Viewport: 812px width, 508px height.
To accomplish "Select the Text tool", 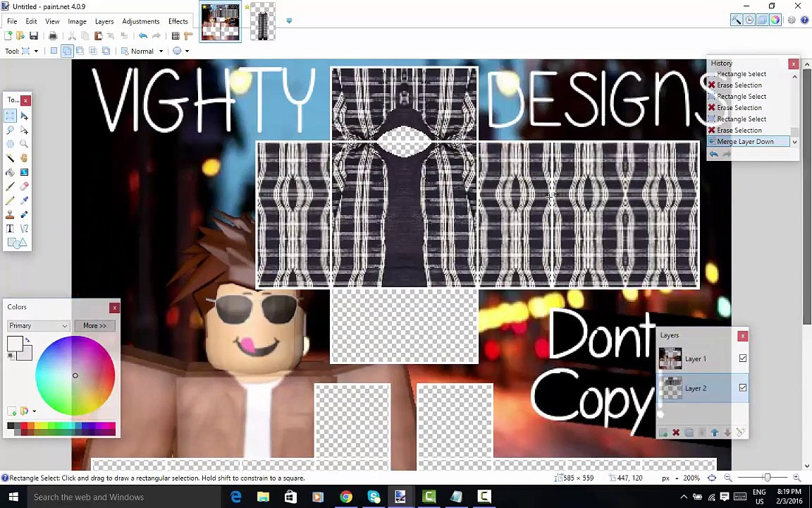I will pyautogui.click(x=11, y=228).
